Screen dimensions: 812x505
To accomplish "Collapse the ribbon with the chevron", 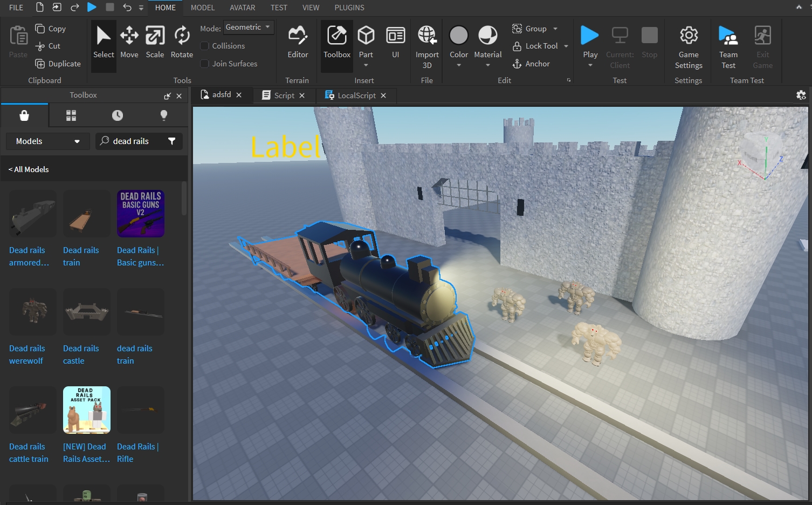I will 799,7.
